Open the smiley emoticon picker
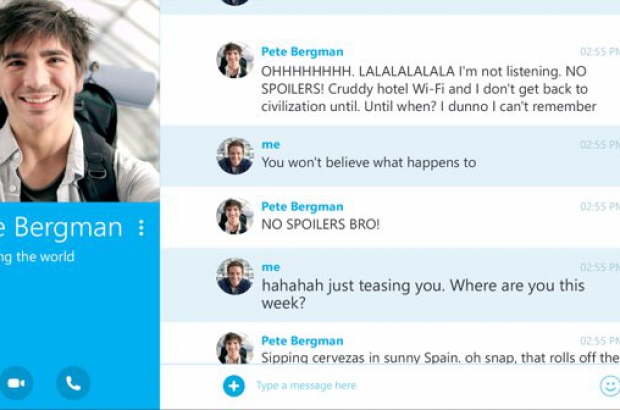The image size is (620, 410). [610, 385]
